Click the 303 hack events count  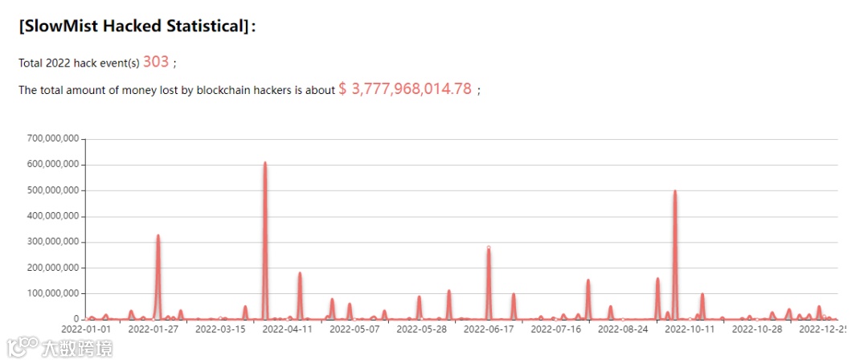[x=156, y=62]
